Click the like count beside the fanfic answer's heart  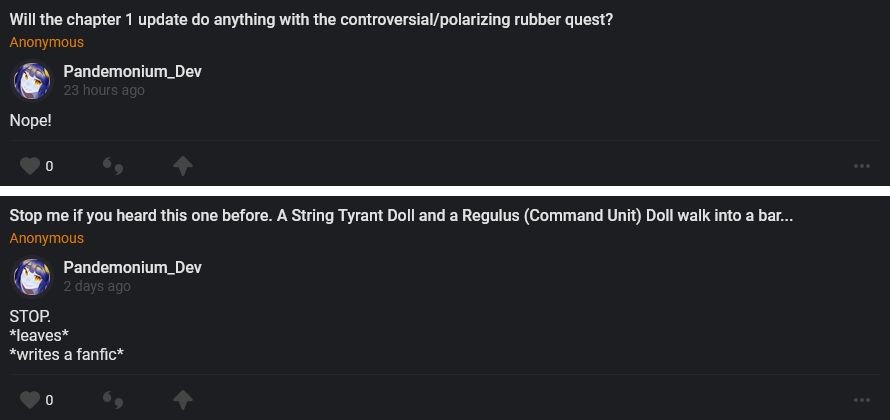(x=49, y=400)
